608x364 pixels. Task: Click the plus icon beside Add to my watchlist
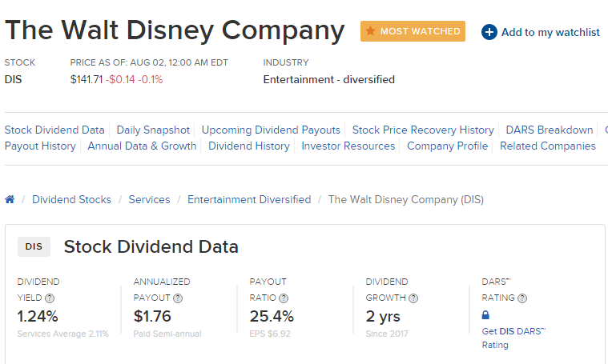pyautogui.click(x=489, y=32)
